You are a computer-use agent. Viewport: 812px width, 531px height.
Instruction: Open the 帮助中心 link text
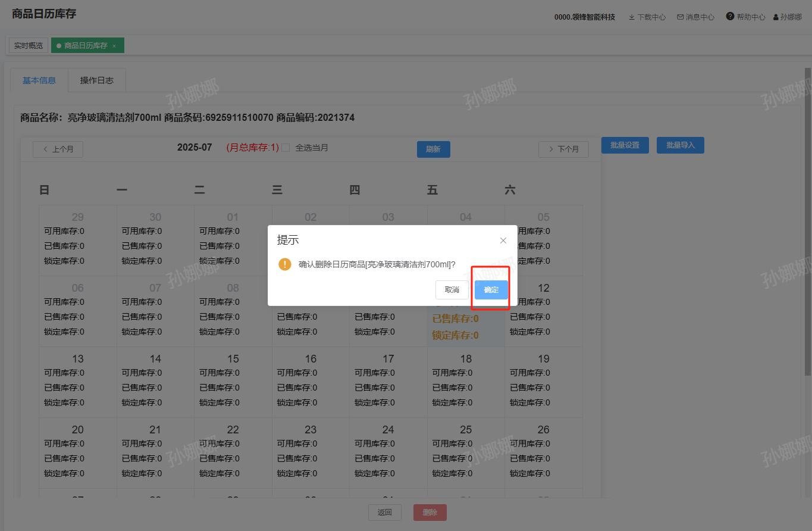751,17
